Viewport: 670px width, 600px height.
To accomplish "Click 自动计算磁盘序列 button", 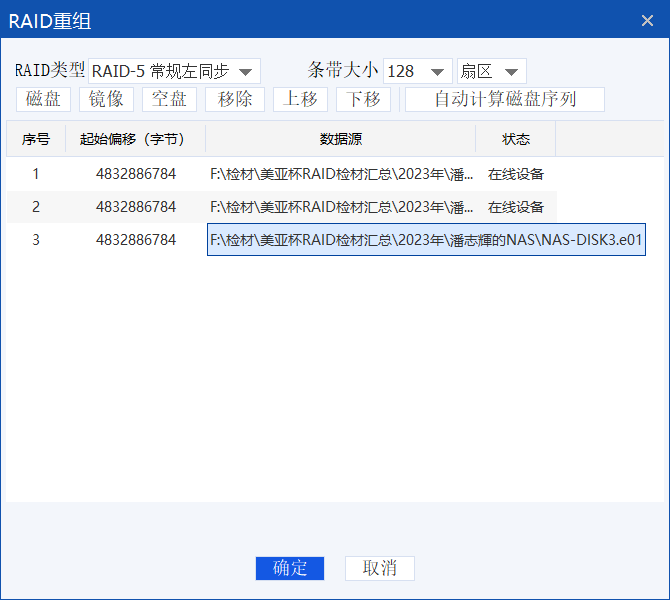I will click(504, 99).
